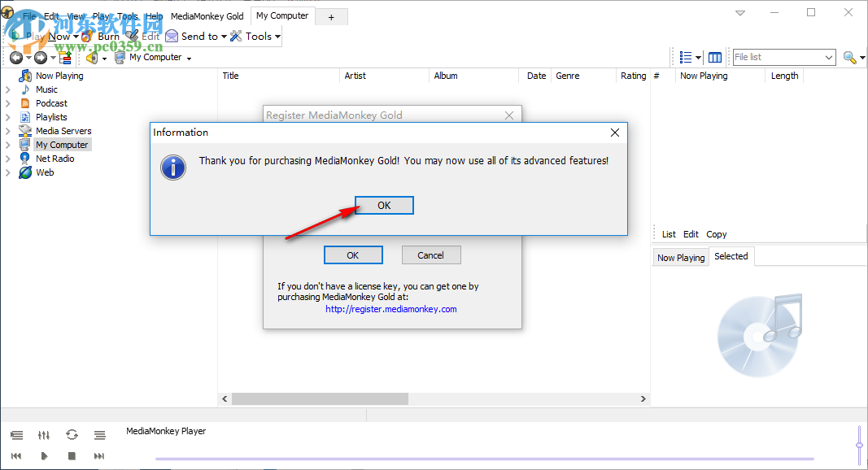Open the List menu in Now Playing panel
868x470 pixels.
pos(669,234)
